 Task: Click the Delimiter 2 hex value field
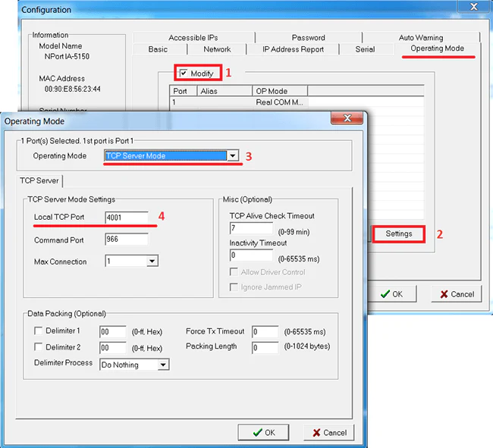click(113, 348)
